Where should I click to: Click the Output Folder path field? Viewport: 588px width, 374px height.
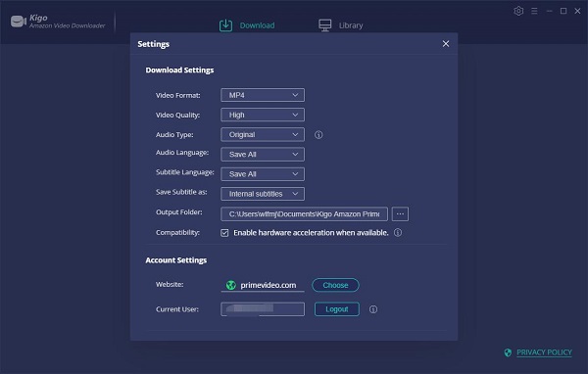coord(304,214)
